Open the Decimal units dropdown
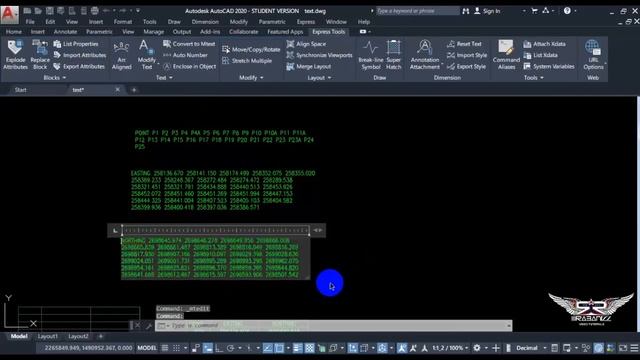 (531, 348)
